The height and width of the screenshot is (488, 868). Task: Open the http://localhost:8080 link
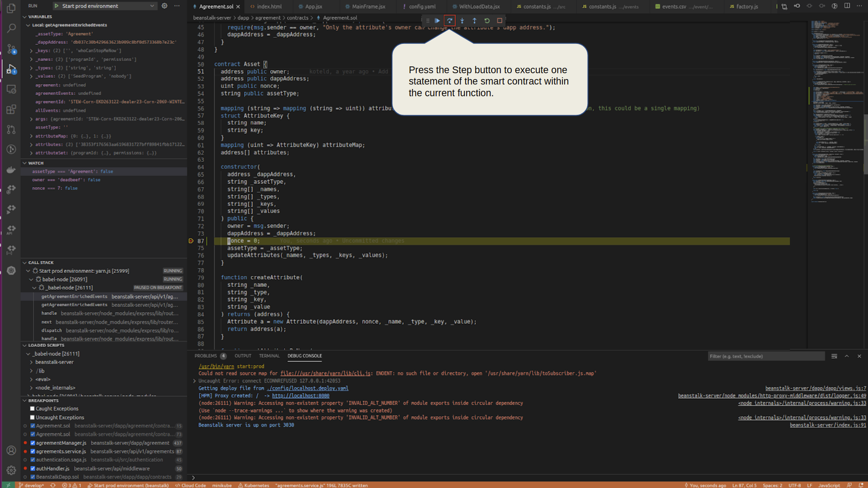tap(301, 395)
